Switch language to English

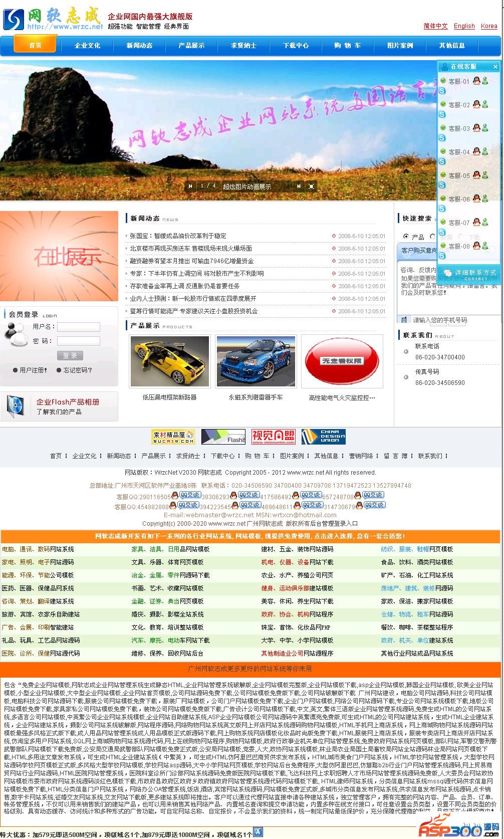coord(464,26)
